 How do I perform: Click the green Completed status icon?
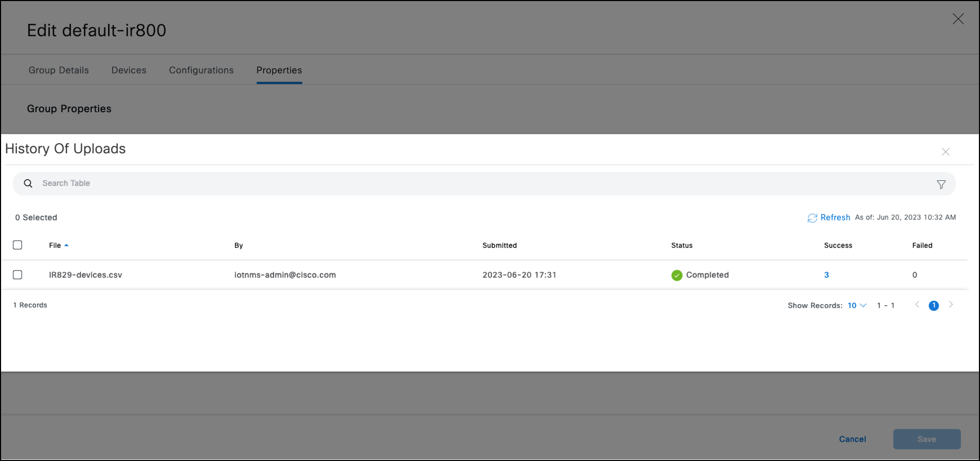[x=677, y=275]
